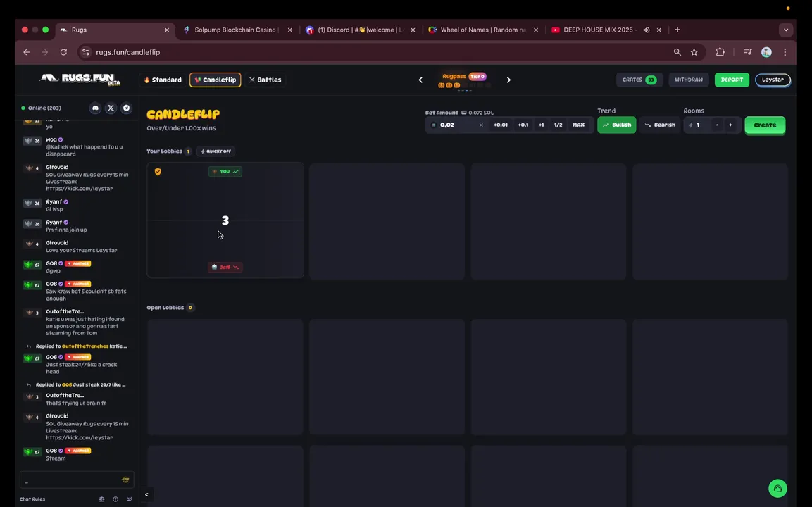The width and height of the screenshot is (812, 507).
Task: Go to next Rugpass slide
Action: click(x=508, y=80)
